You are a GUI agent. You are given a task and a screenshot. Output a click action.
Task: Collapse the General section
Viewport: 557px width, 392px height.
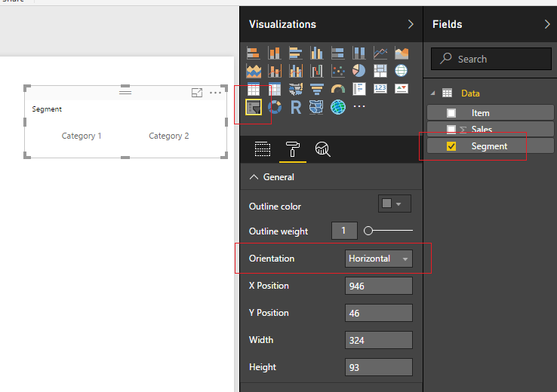point(254,177)
